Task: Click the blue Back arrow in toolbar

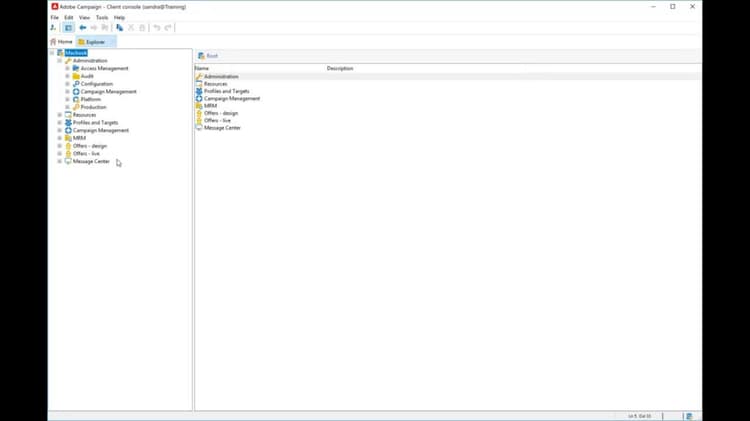Action: click(83, 28)
